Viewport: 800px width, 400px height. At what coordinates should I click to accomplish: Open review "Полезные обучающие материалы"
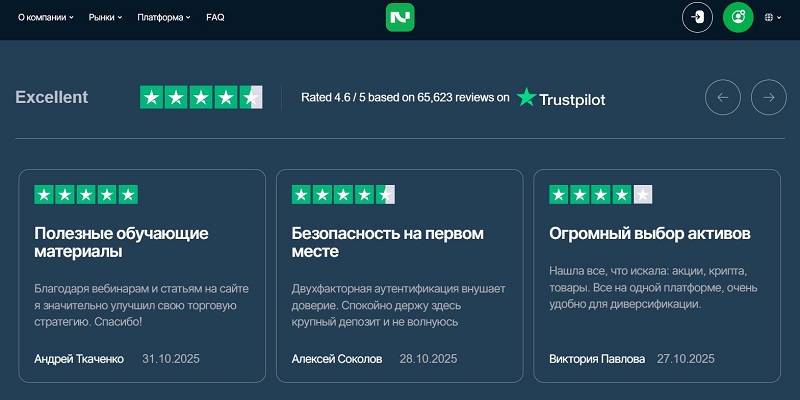121,242
